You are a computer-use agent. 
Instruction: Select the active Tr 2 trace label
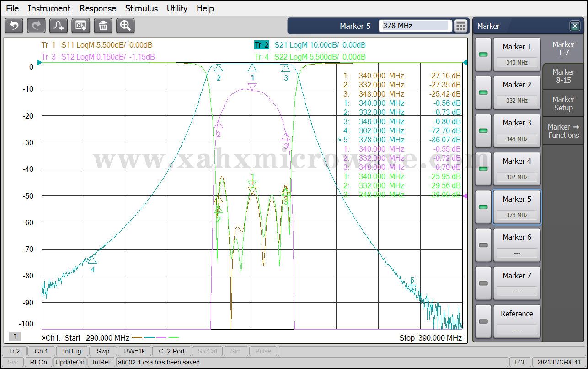(x=262, y=45)
